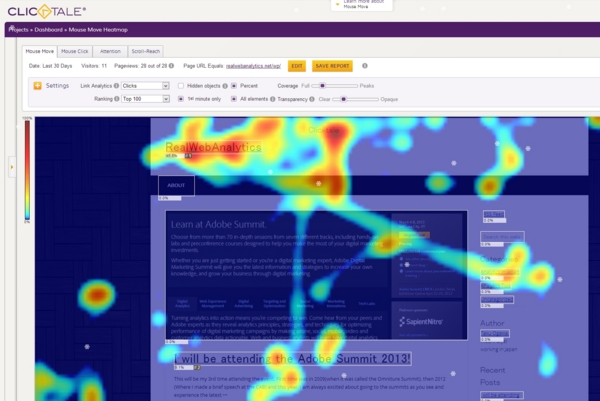Expand Settings with the orange plus icon
Screen dimensions: 600x401
(x=38, y=86)
